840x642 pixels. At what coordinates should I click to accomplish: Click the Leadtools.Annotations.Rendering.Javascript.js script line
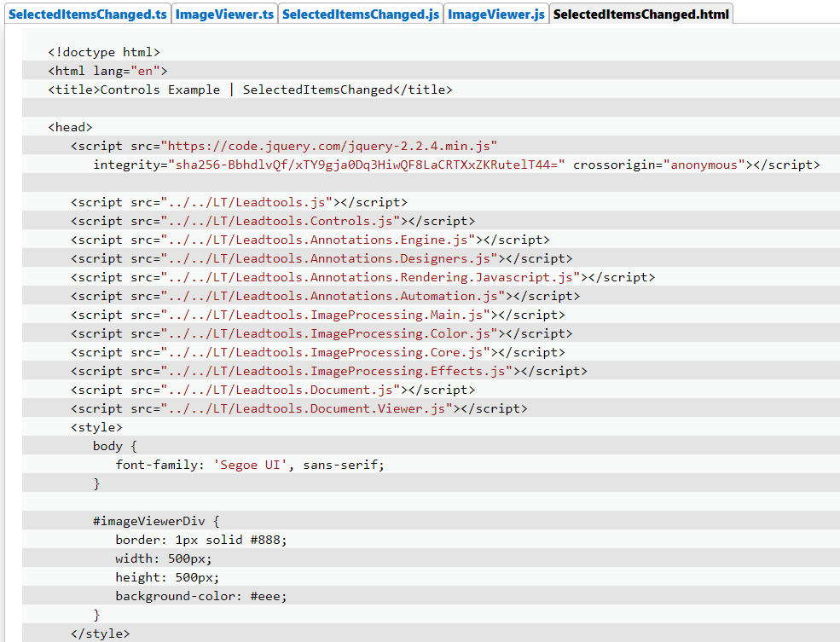[x=362, y=277]
